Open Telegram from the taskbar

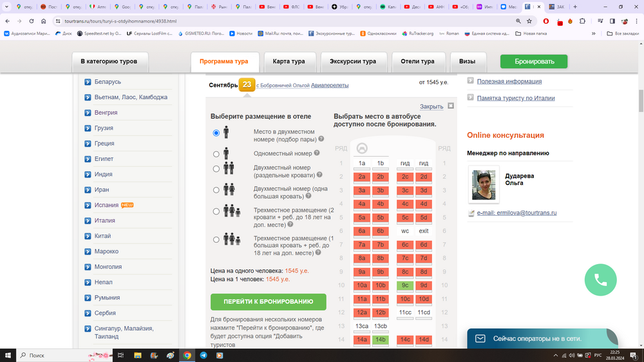point(204,355)
